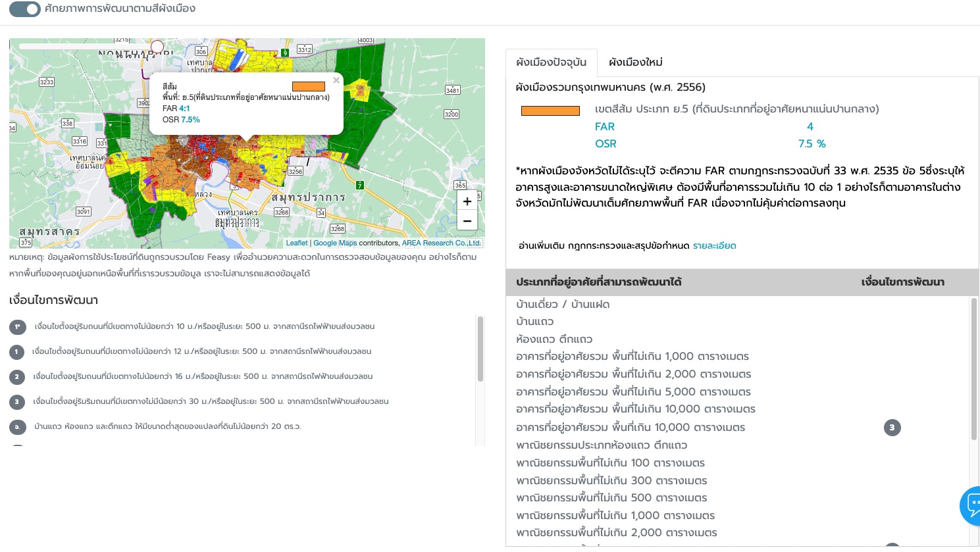This screenshot has width=980, height=552.
Task: Select พาณิชยกรรมพื้นที่ไม่เกิน 1,000 ตารางเมตร
Action: coord(737,516)
